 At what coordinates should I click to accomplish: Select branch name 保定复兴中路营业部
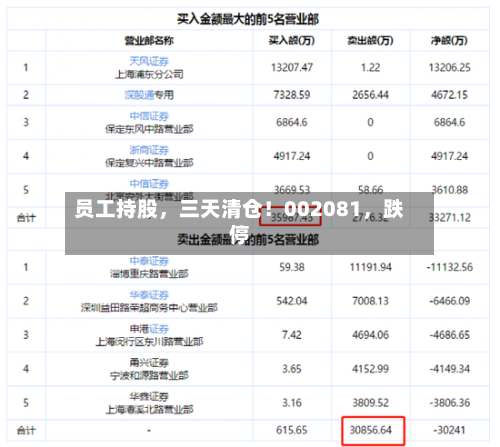pyautogui.click(x=149, y=163)
